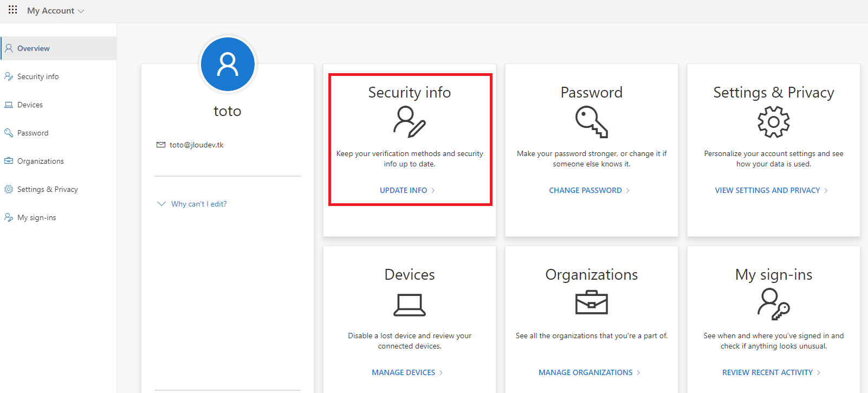Image resolution: width=868 pixels, height=393 pixels.
Task: Click the My sign-ins person-key tile icon
Action: tap(774, 304)
